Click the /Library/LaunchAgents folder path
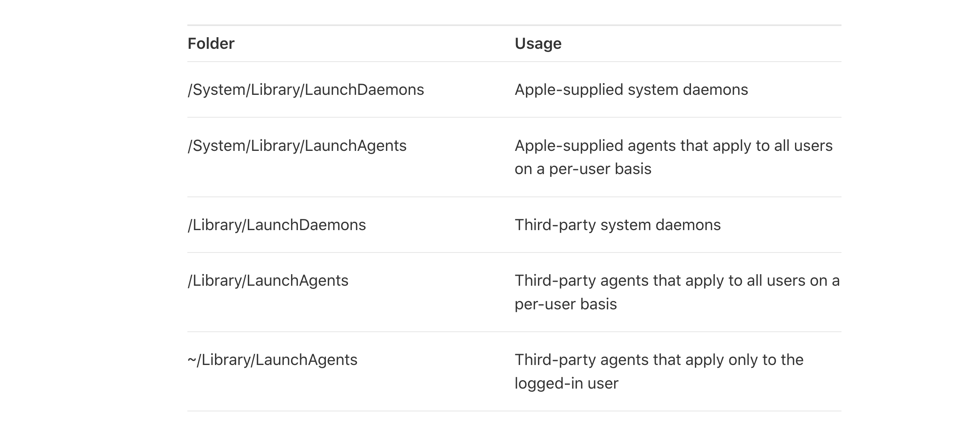980x421 pixels. point(268,281)
